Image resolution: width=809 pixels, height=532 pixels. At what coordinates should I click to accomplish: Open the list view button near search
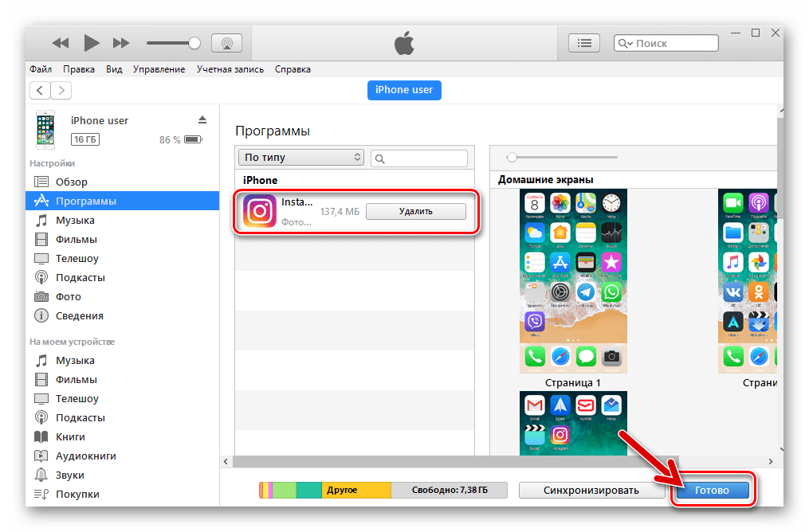point(584,43)
